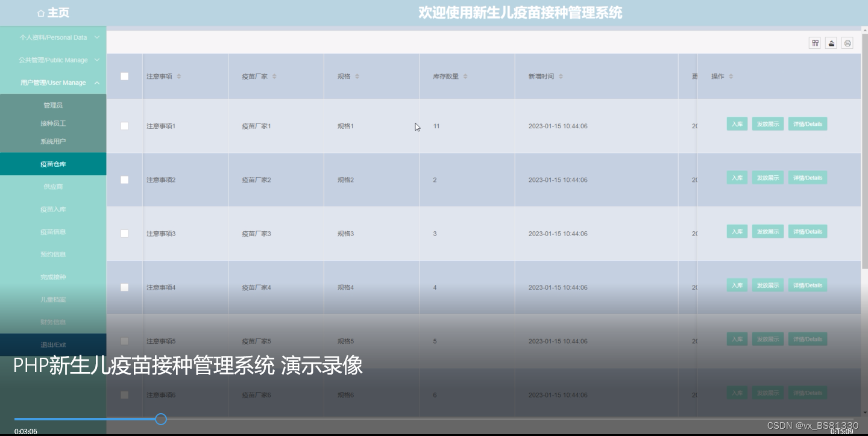This screenshot has height=436, width=868.
Task: Click 入库 button for 注意事项1 row
Action: click(x=737, y=124)
